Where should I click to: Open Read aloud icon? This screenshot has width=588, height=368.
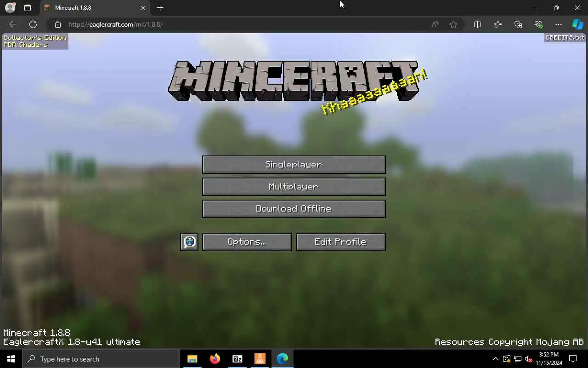pyautogui.click(x=435, y=24)
